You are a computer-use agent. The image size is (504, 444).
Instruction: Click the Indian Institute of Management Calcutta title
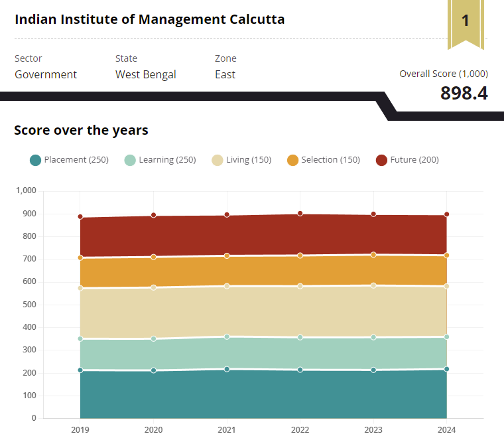(x=150, y=19)
